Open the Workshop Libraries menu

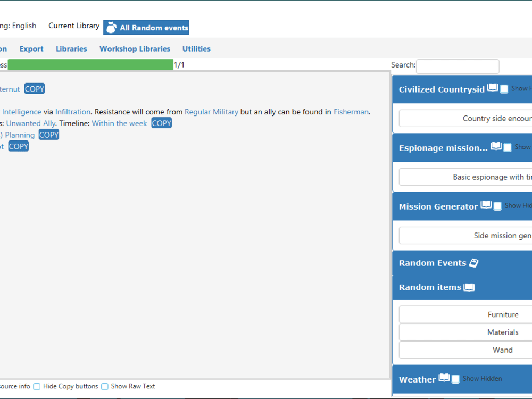coord(135,48)
